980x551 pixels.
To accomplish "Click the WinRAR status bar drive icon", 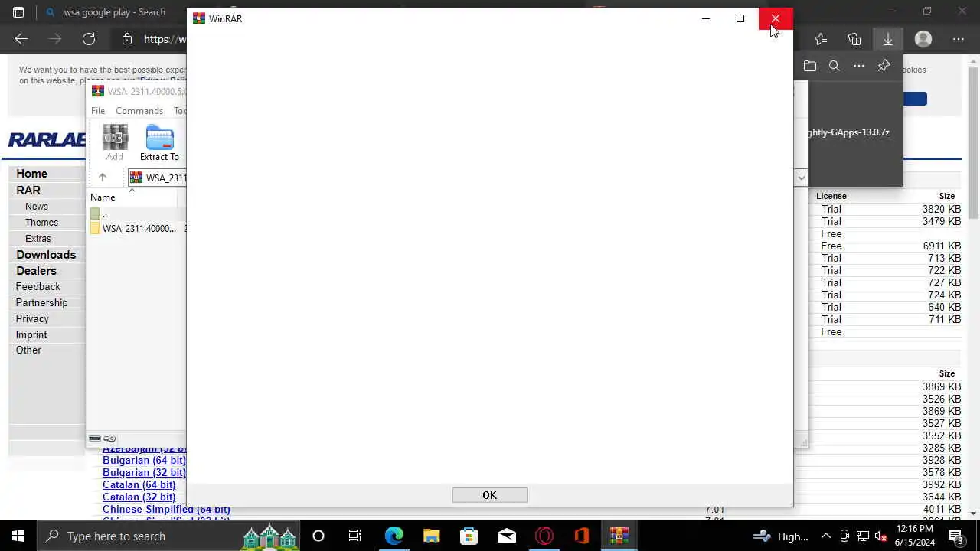I will 95,439.
